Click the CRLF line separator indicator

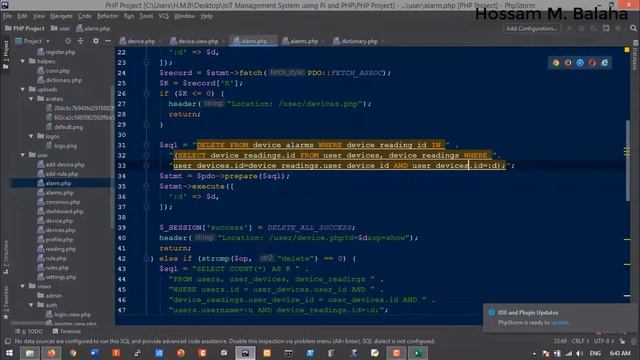coord(580,341)
